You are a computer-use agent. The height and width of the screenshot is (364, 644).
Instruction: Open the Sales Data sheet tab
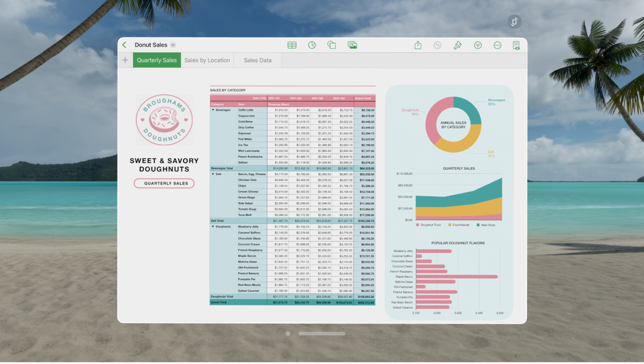(257, 60)
